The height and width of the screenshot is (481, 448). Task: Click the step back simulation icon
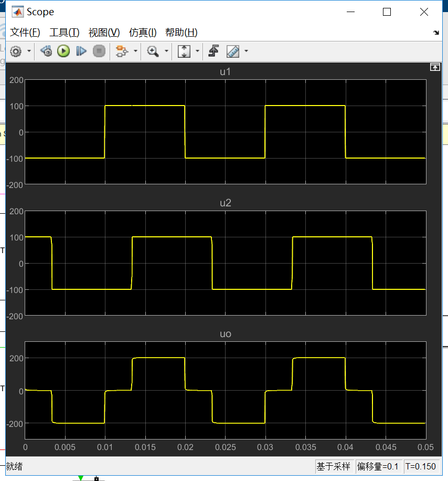46,51
